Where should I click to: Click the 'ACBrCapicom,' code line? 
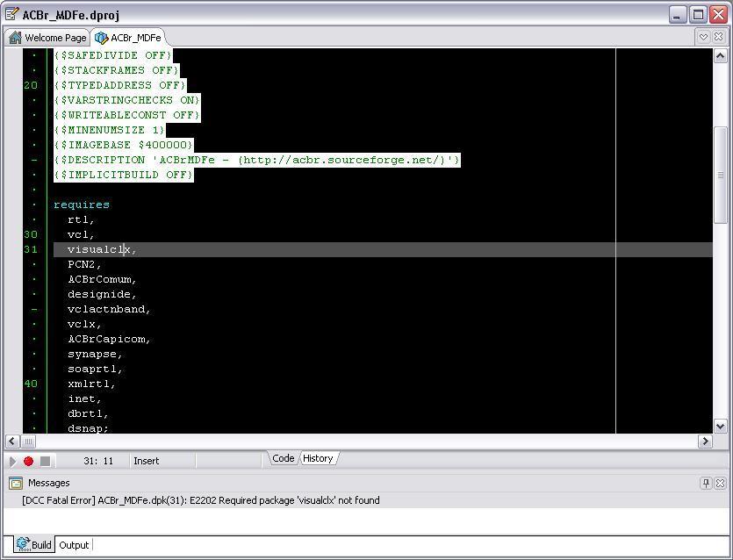109,340
